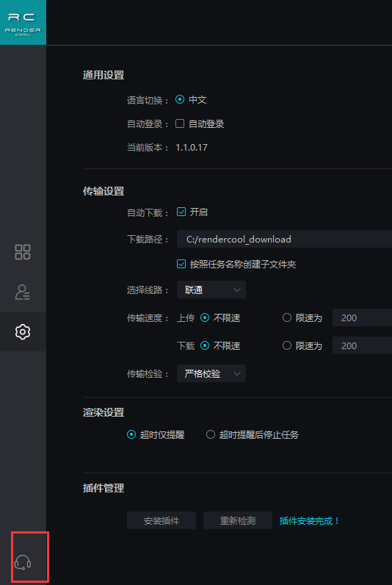Viewport: 392px width, 585px height.
Task: Click the 重新检测 button
Action: pyautogui.click(x=238, y=520)
